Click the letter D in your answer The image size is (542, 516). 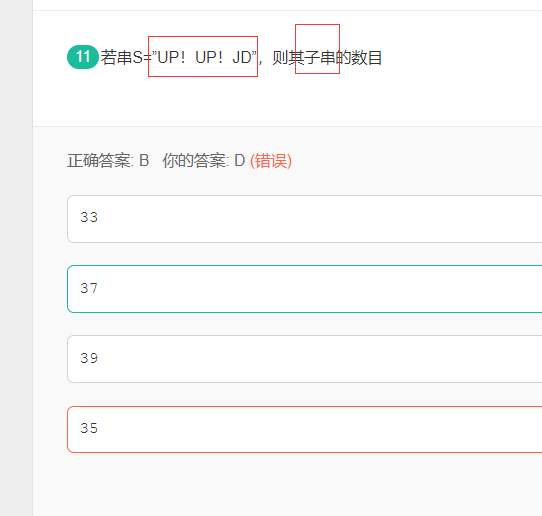point(240,161)
